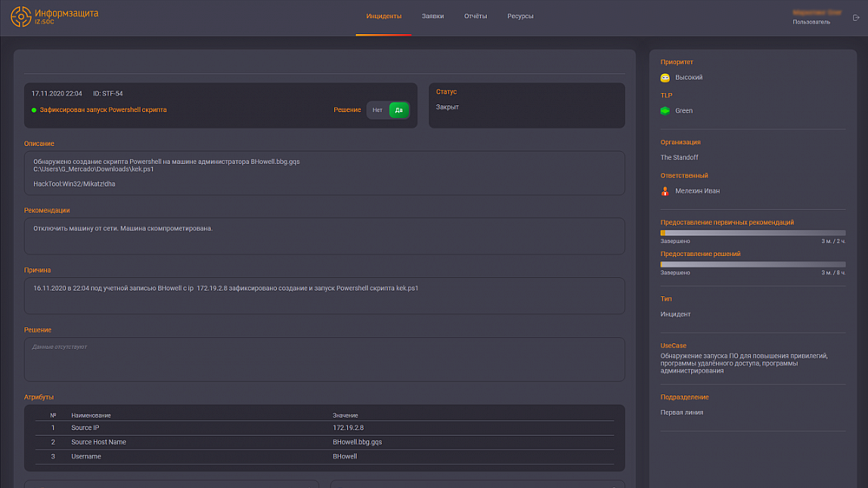Select the Source Host Name attribute row
Viewport: 868px width, 488px height.
pyautogui.click(x=325, y=442)
